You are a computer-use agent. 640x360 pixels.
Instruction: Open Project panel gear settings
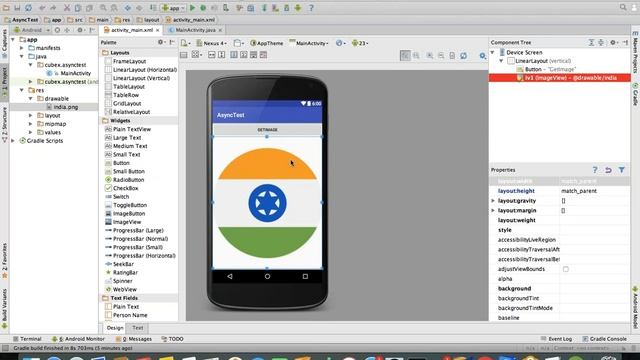coord(80,30)
